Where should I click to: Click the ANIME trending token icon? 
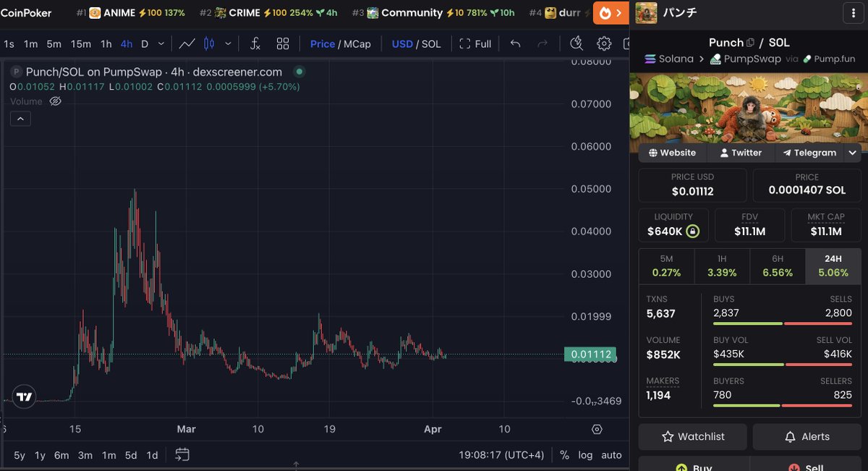click(95, 13)
